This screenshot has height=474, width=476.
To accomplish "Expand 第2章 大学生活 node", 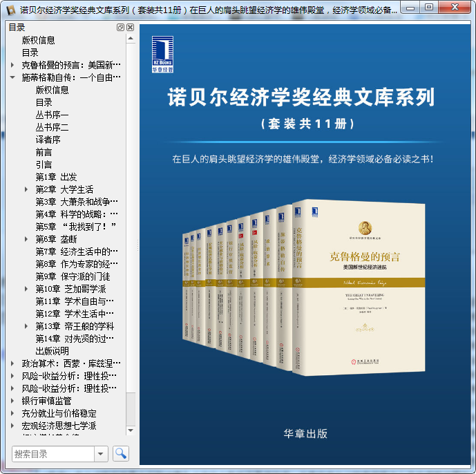I will (26, 189).
